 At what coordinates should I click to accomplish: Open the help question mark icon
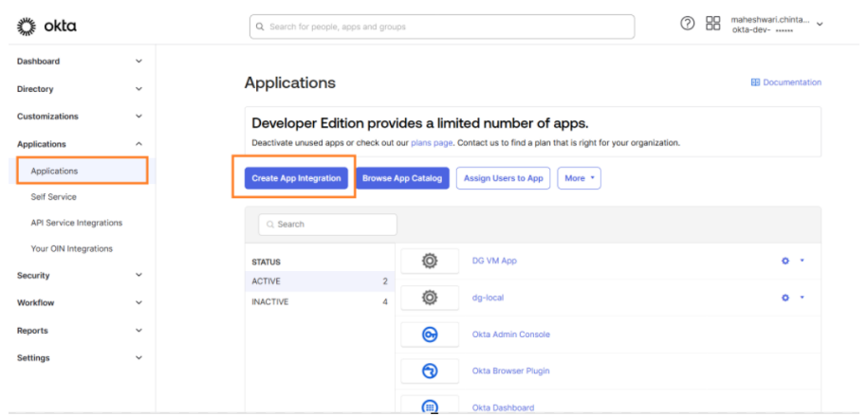pyautogui.click(x=688, y=24)
